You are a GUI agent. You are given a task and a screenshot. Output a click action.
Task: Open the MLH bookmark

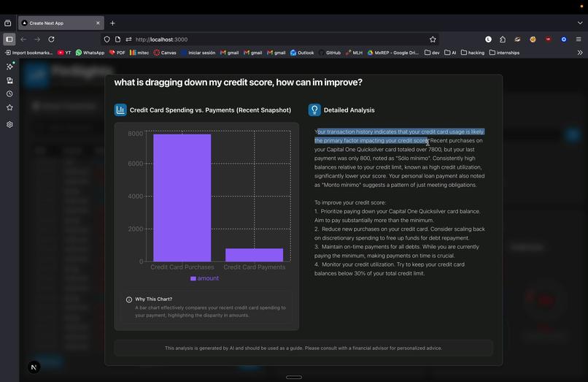[354, 53]
